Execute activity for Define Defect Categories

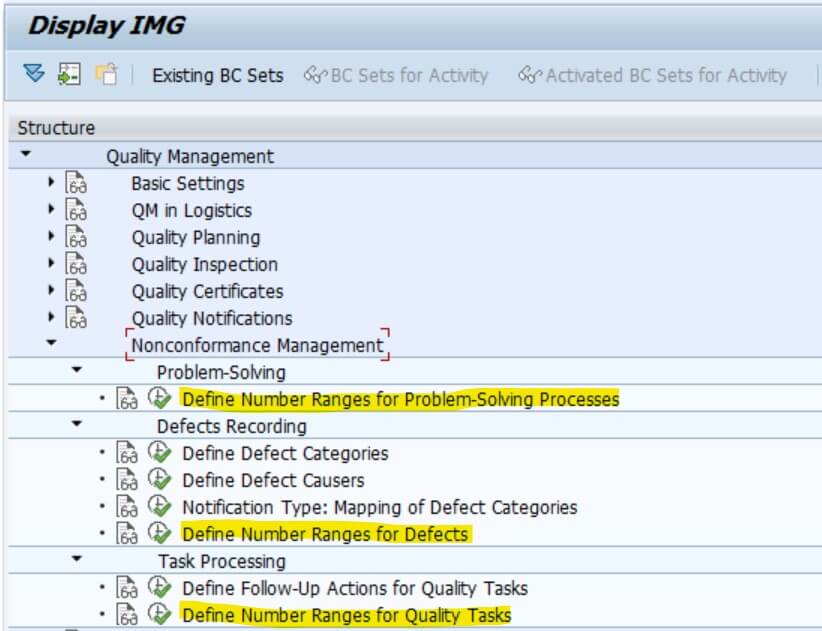point(159,453)
